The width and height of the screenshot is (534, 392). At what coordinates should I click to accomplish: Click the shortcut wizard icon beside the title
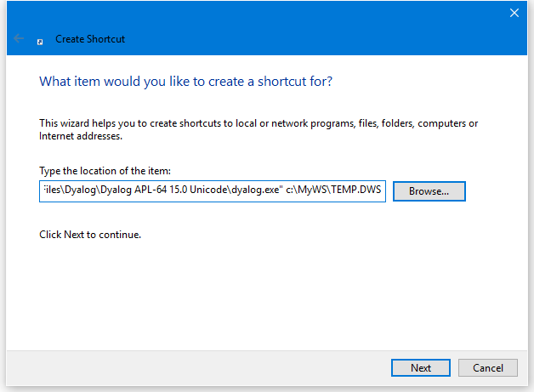(40, 39)
